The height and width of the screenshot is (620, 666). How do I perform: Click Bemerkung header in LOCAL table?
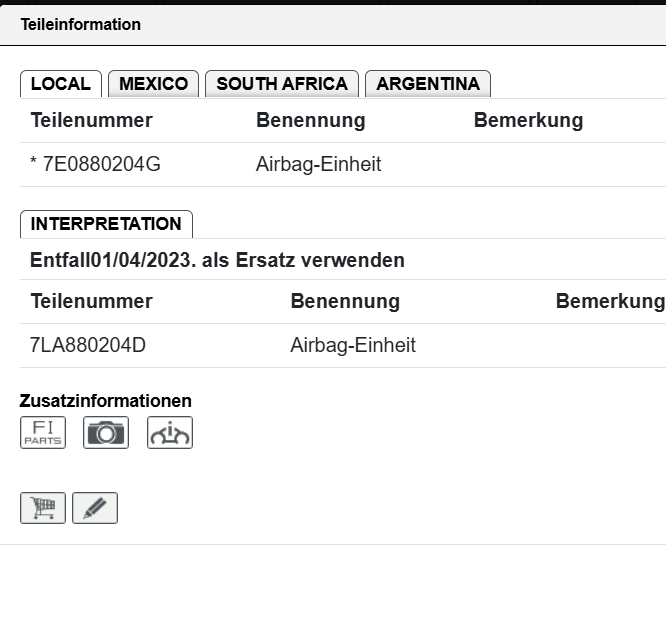(528, 121)
